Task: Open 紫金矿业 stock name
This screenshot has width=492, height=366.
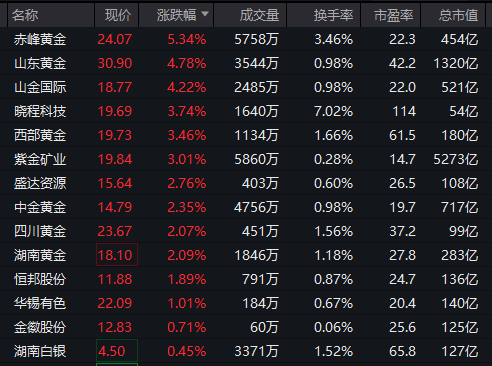Action: pos(40,159)
